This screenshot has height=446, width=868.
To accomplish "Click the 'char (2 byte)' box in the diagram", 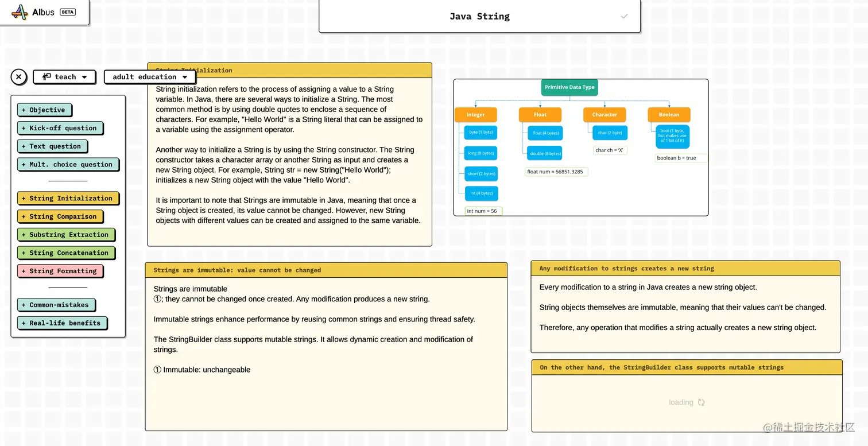I will (610, 133).
